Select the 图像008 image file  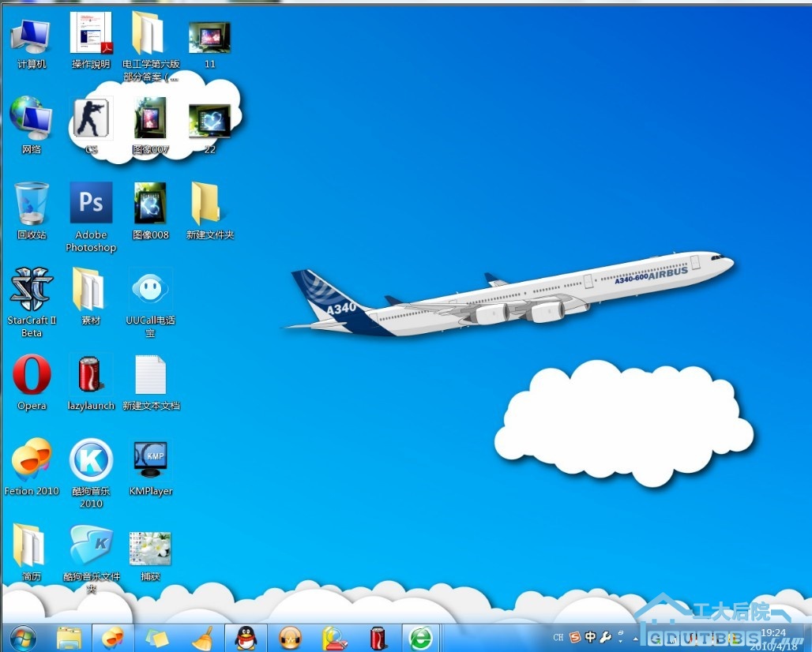pyautogui.click(x=150, y=204)
